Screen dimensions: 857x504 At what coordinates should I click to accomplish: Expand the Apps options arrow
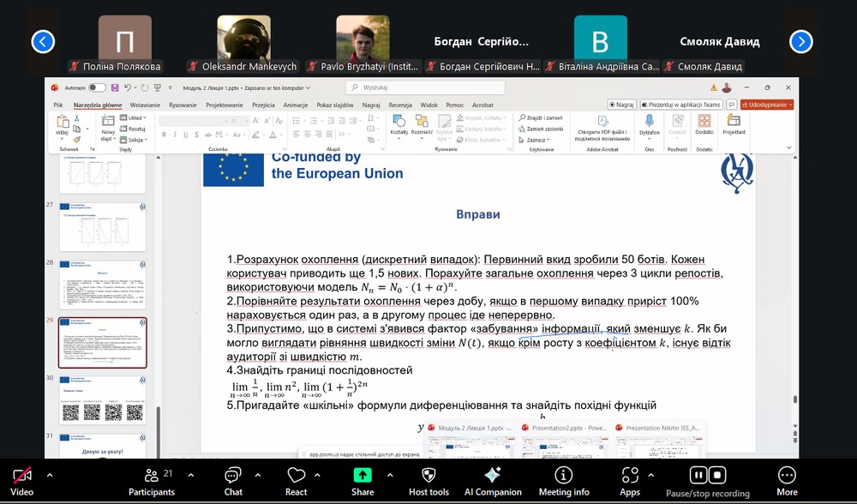pyautogui.click(x=658, y=474)
